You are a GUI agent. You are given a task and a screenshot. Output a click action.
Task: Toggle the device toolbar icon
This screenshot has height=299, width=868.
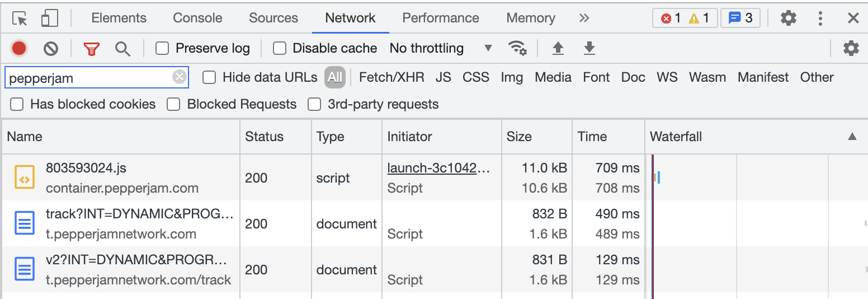point(50,18)
